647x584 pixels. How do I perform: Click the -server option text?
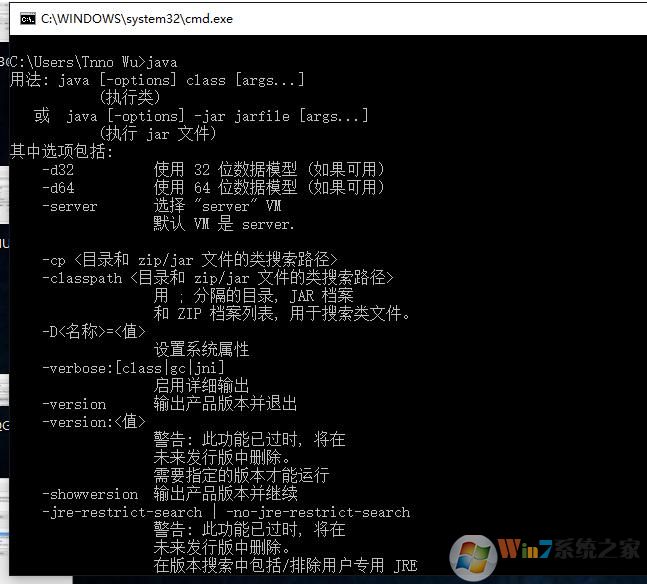[x=70, y=206]
